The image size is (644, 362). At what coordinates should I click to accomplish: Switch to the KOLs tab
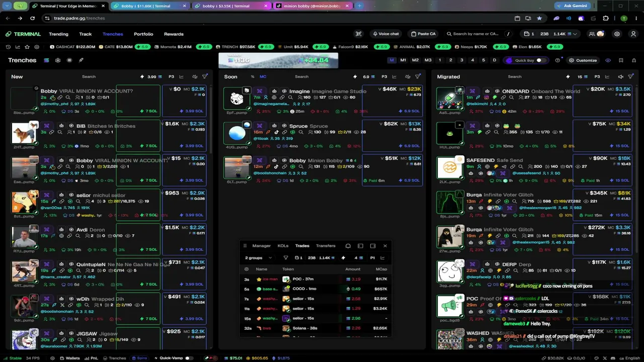(283, 246)
